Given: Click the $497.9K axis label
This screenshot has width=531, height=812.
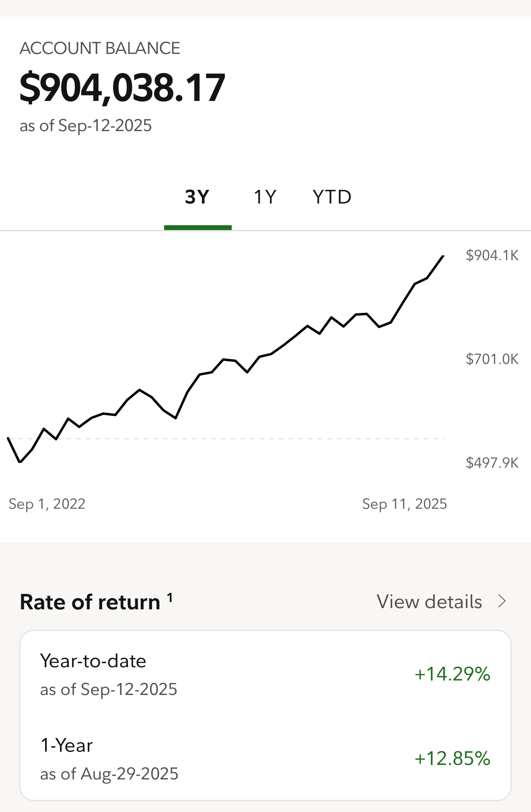Looking at the screenshot, I should pos(492,463).
